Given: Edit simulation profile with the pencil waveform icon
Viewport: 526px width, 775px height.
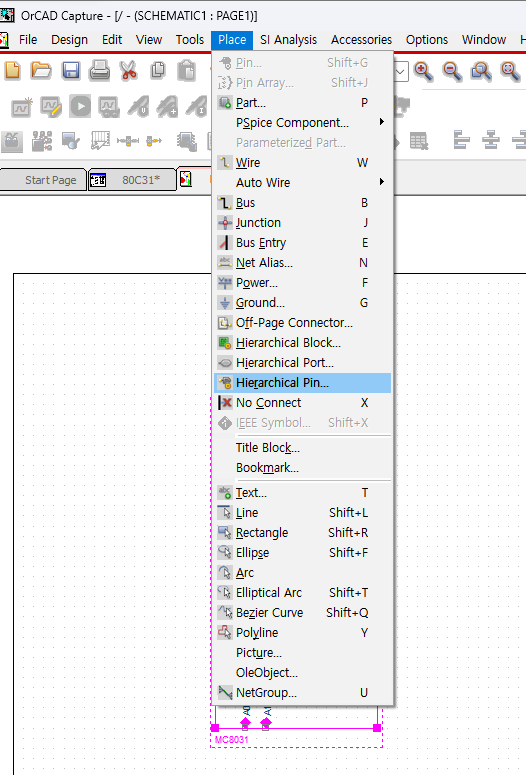Looking at the screenshot, I should (x=51, y=107).
